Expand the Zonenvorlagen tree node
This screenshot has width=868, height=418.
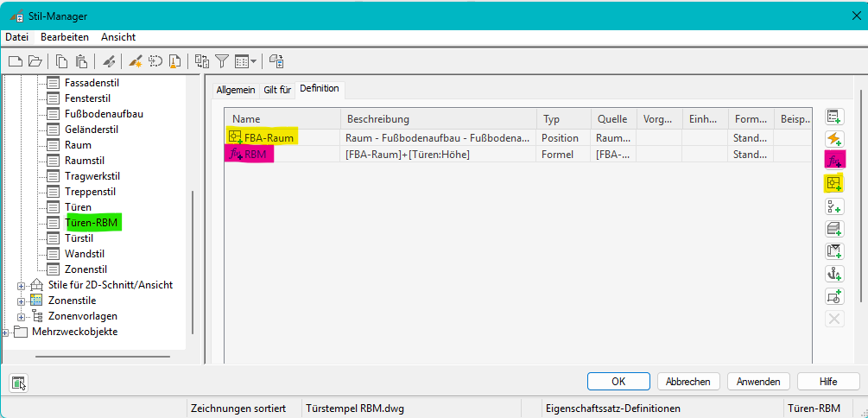[x=21, y=316]
